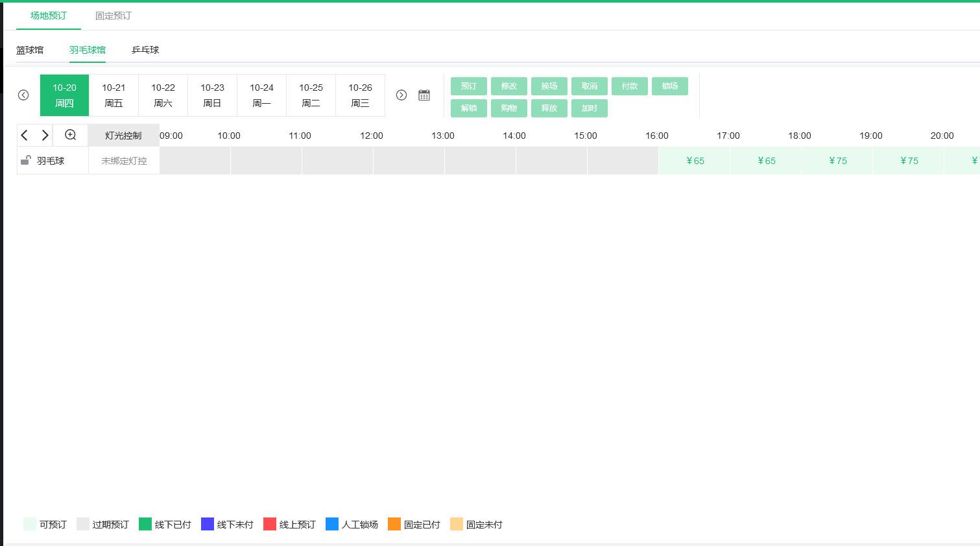Choose the 10-25 周二 date

click(311, 95)
